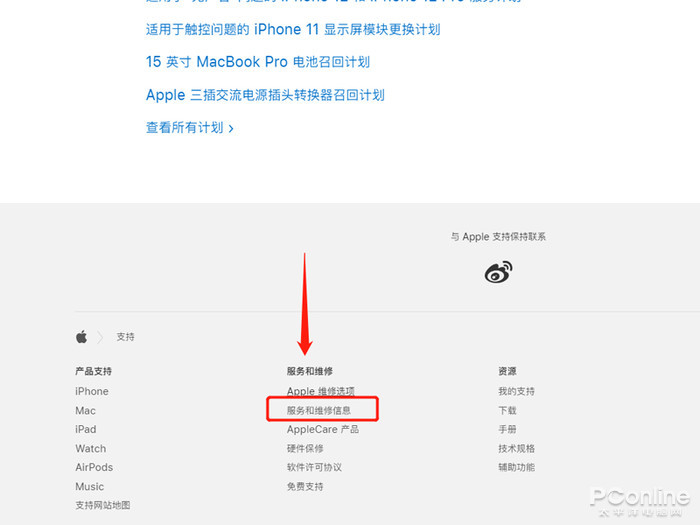Open 15 英寸 MacBook Pro 电池召回计划 link
700x525 pixels.
258,62
